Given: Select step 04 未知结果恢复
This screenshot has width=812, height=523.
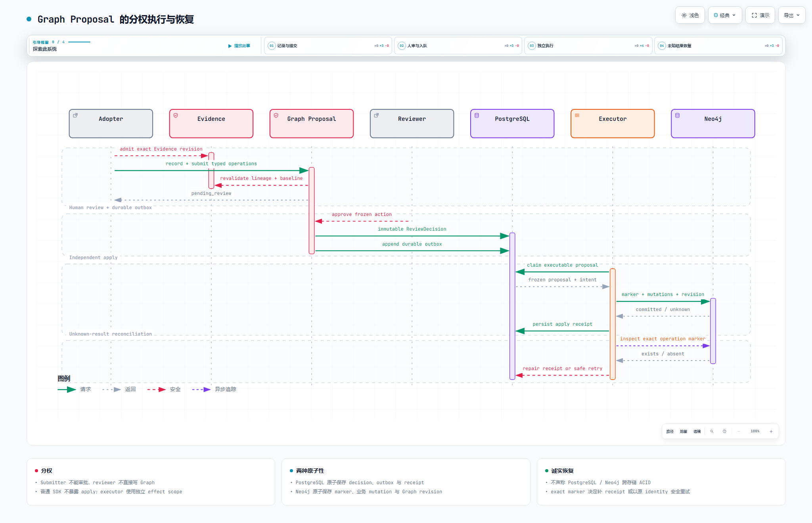Looking at the screenshot, I should 718,46.
